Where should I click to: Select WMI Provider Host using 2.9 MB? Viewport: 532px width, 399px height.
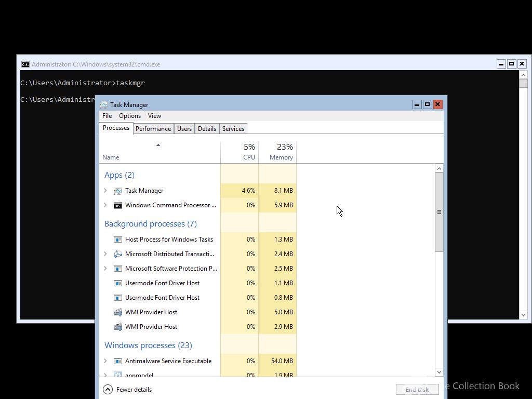[x=198, y=327]
